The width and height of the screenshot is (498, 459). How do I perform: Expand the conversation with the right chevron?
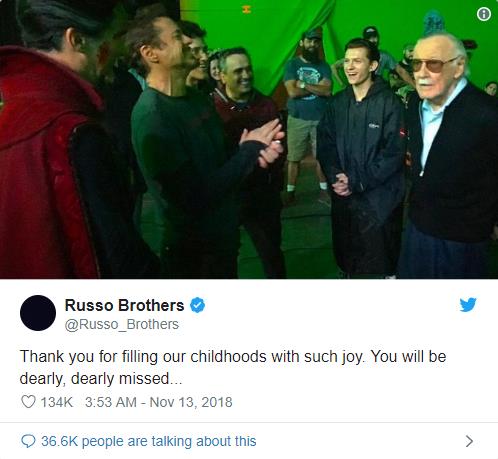469,441
